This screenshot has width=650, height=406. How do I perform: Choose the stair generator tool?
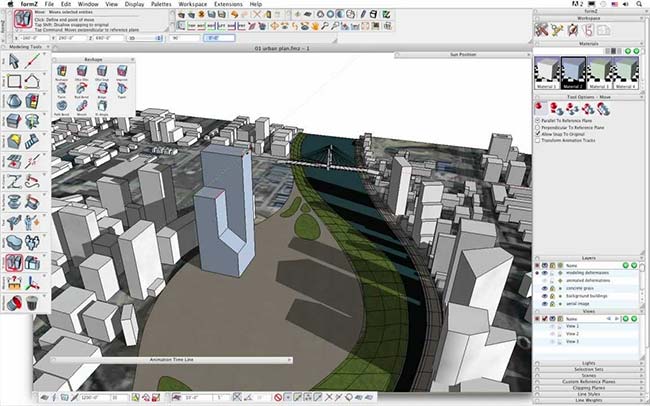click(x=32, y=141)
